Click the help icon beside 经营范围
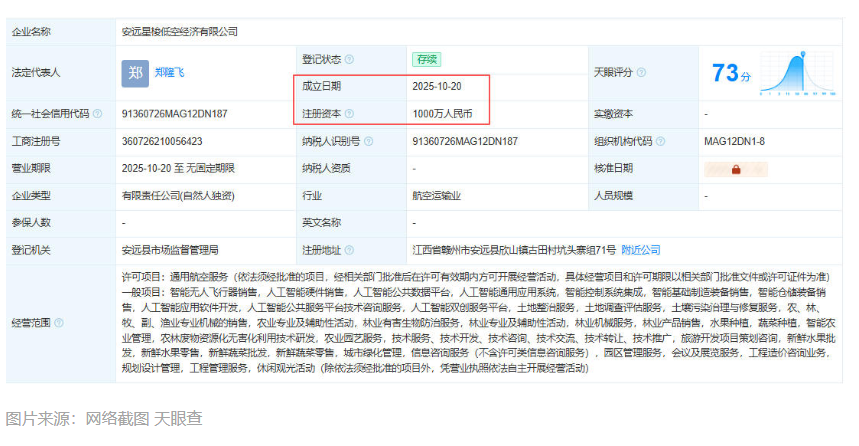 coord(58,323)
